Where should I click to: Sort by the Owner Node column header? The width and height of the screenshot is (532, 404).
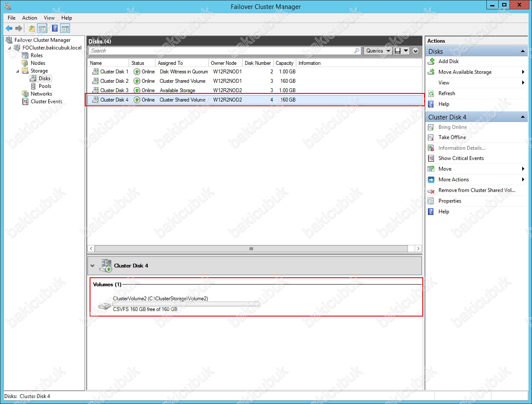tap(226, 63)
